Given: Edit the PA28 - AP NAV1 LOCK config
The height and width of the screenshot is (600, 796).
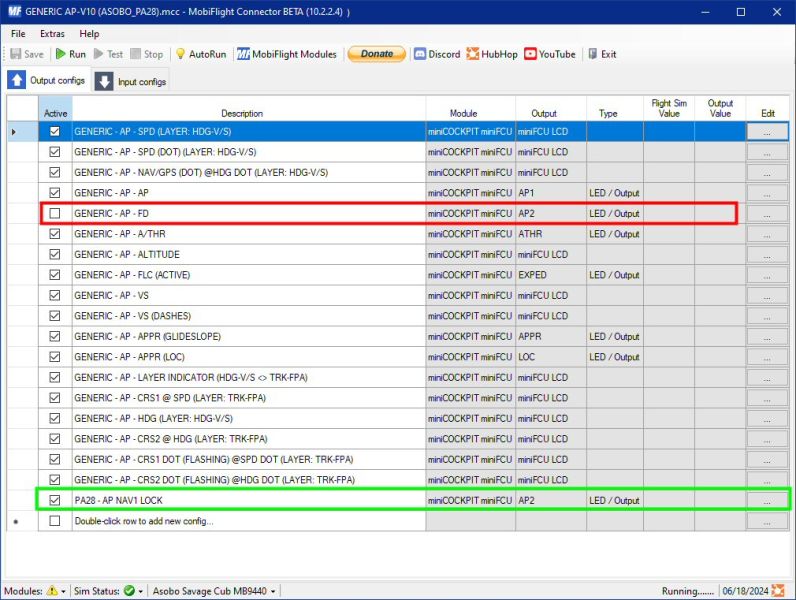Looking at the screenshot, I should [767, 501].
